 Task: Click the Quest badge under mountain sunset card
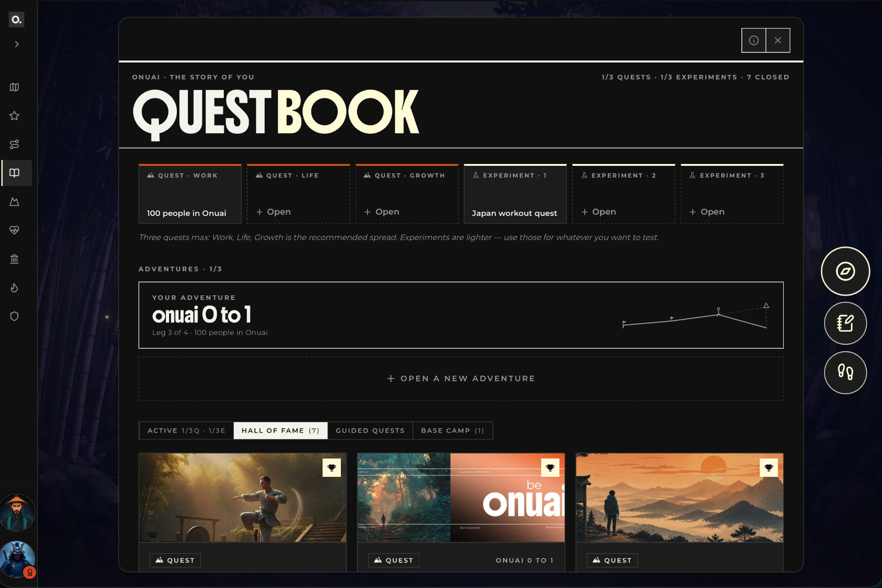(x=612, y=560)
